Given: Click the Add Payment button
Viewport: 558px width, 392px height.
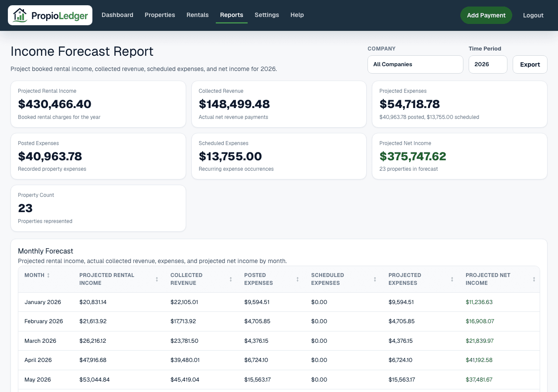Looking at the screenshot, I should [486, 15].
